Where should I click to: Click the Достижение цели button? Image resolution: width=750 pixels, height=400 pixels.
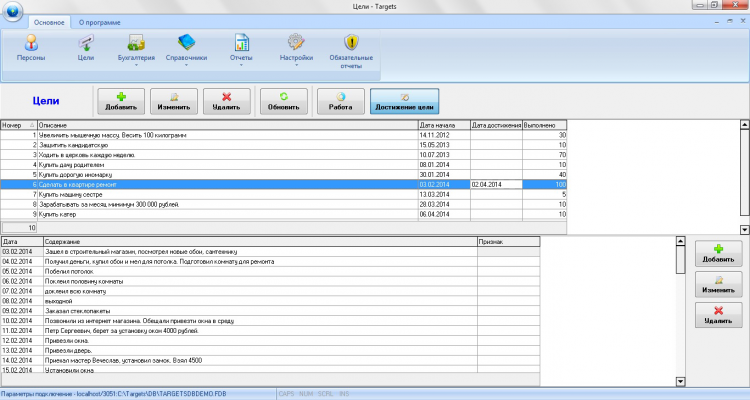404,101
